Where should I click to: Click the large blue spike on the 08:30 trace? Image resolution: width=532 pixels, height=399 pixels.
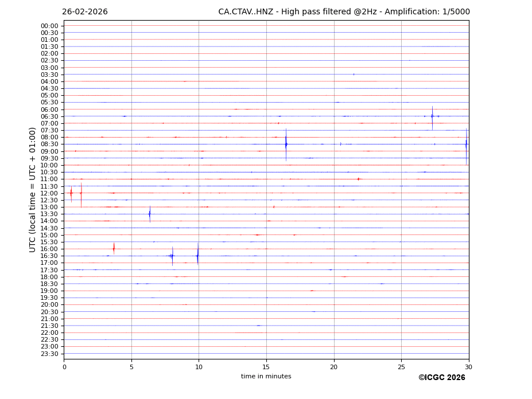pyautogui.click(x=286, y=144)
